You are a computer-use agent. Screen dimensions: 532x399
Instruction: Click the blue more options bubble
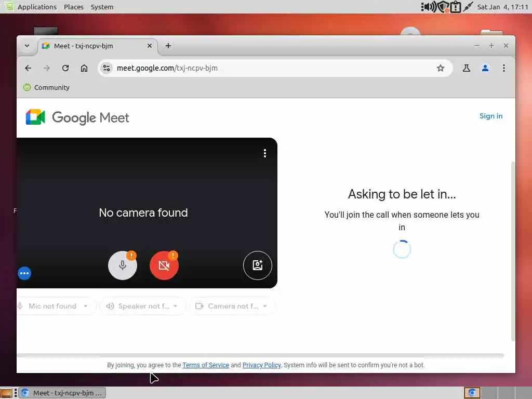click(x=24, y=273)
